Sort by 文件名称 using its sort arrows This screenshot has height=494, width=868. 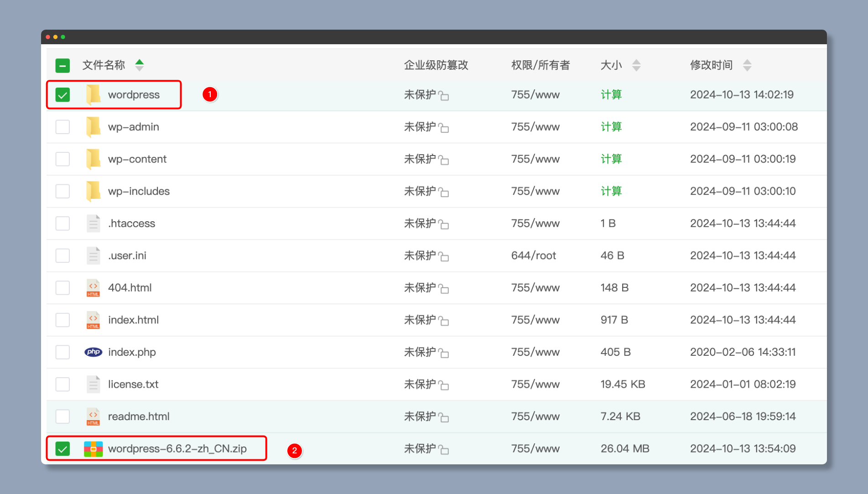[x=140, y=65]
